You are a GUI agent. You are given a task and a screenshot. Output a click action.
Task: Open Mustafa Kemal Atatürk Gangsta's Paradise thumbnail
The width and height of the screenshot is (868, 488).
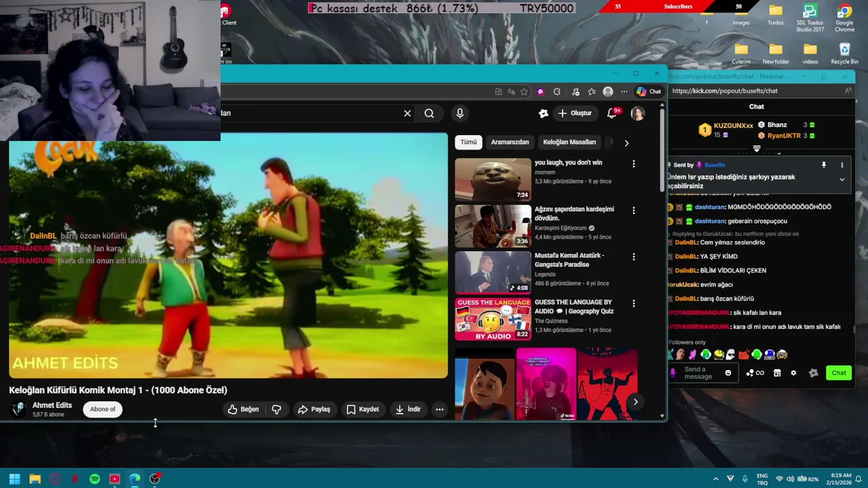tap(493, 272)
